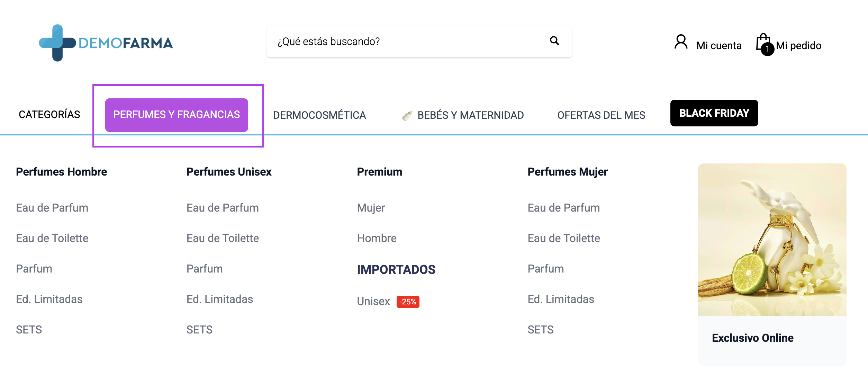Click the BLACK FRIDAY button

tap(714, 113)
